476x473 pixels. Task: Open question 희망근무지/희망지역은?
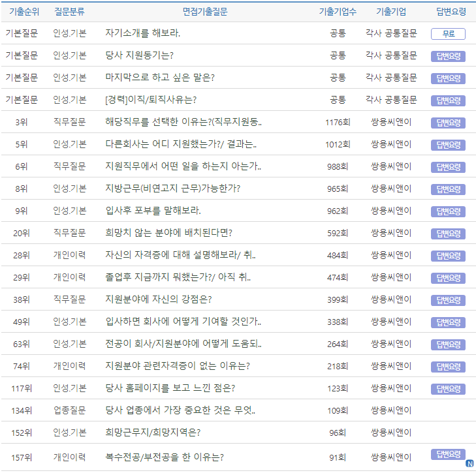coord(153,433)
